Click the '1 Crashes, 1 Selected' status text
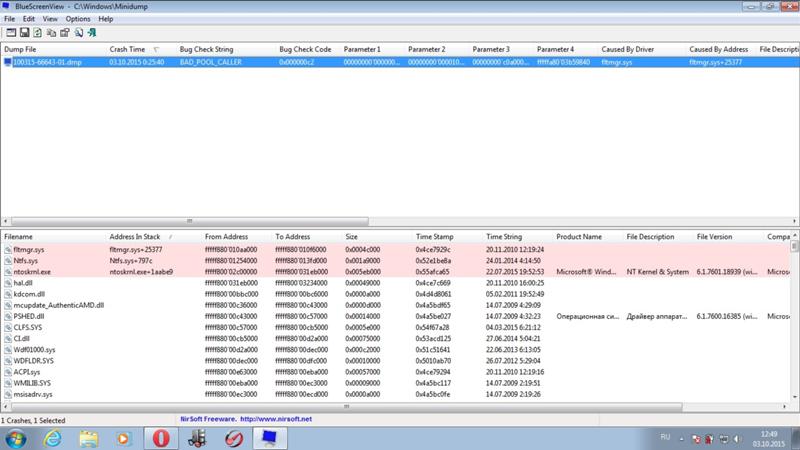This screenshot has height=450, width=800. click(33, 420)
